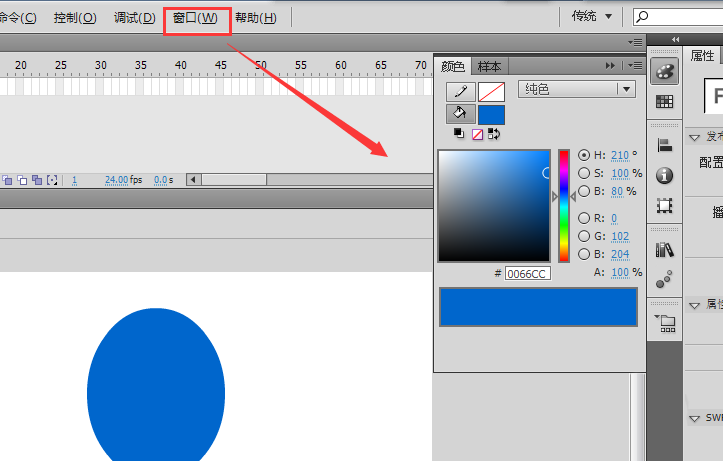The image size is (723, 461).
Task: Click the no color icon
Action: [x=477, y=134]
